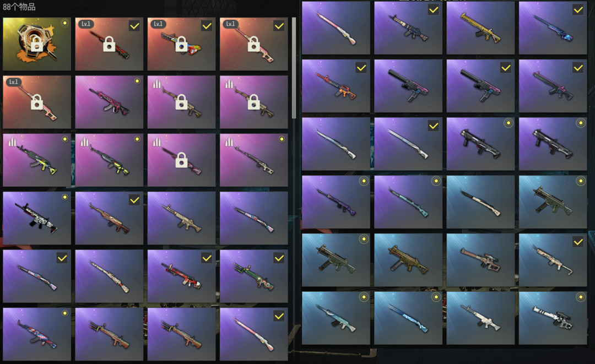Select the VSS rifle with wooden stock tile
Image resolution: width=595 pixels, height=364 pixels.
point(480,260)
